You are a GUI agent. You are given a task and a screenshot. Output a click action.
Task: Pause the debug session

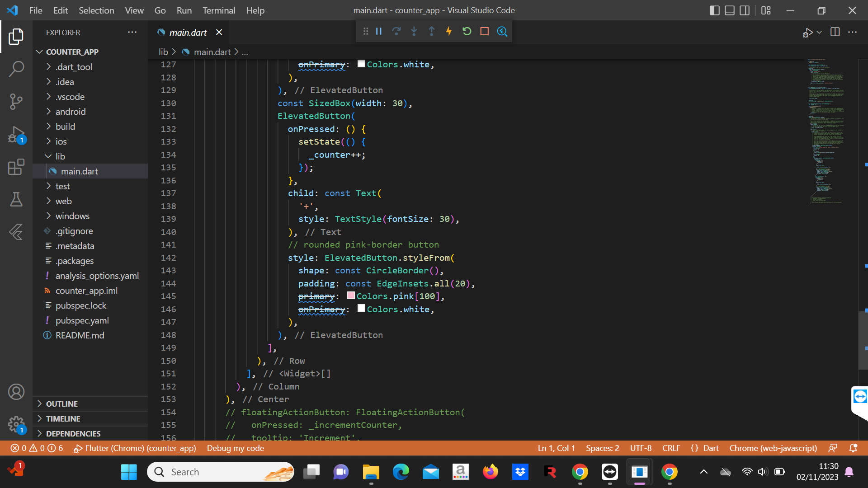pyautogui.click(x=379, y=31)
